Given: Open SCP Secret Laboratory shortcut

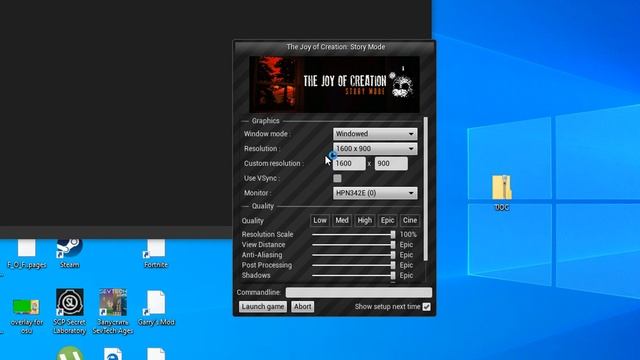Looking at the screenshot, I should 69,311.
